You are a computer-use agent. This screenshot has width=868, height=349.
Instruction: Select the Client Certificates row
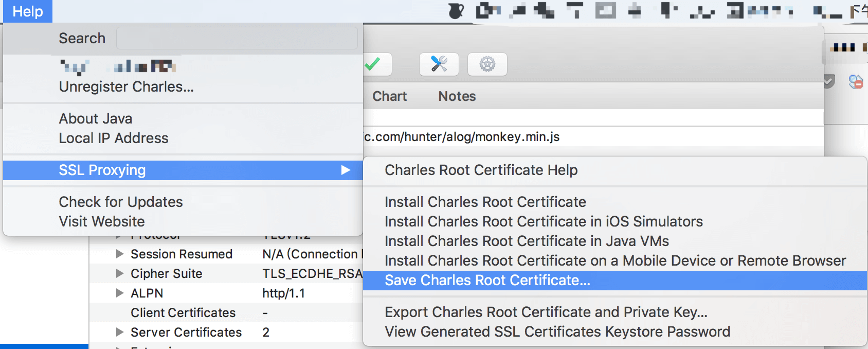click(183, 312)
